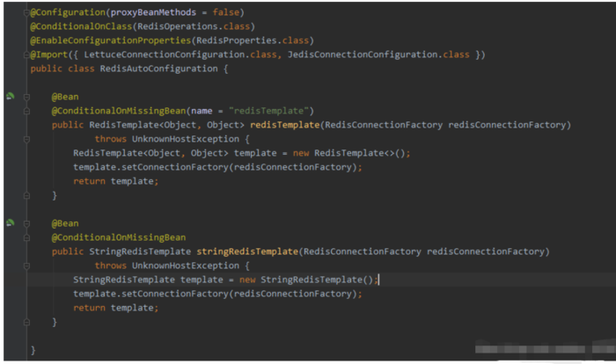
Task: Click the new StringRedisTemplate() constructor call
Action: [x=306, y=280]
